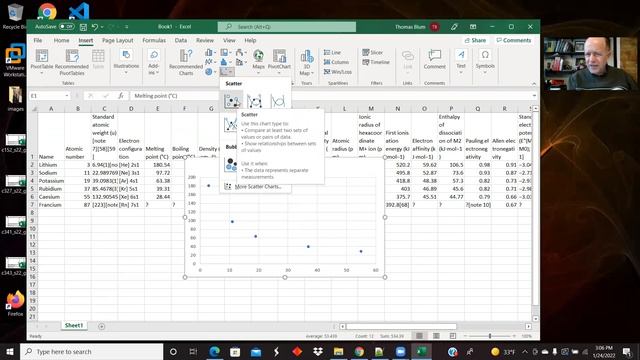Undo the last action

click(95, 27)
